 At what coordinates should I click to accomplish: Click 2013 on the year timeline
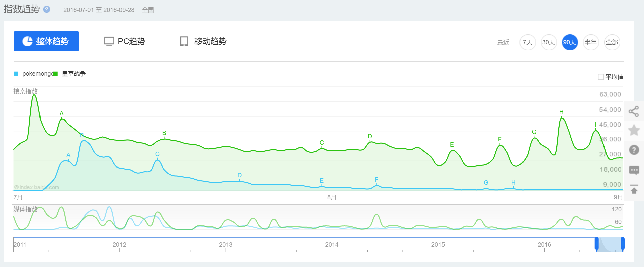tap(226, 245)
